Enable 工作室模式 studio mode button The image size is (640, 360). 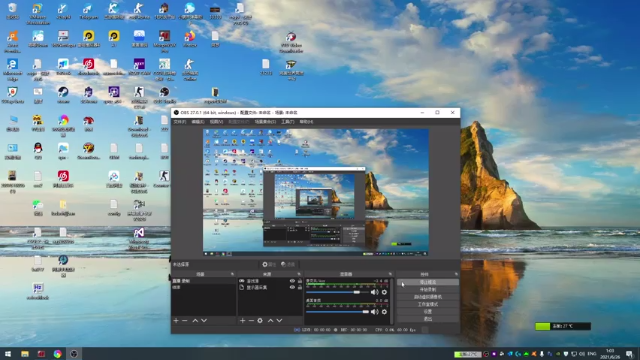coord(427,304)
